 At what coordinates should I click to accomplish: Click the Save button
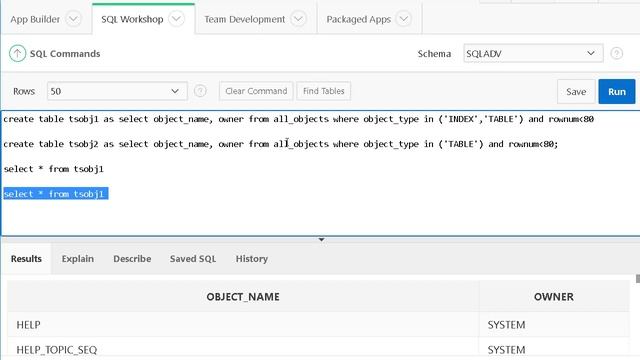click(x=576, y=91)
